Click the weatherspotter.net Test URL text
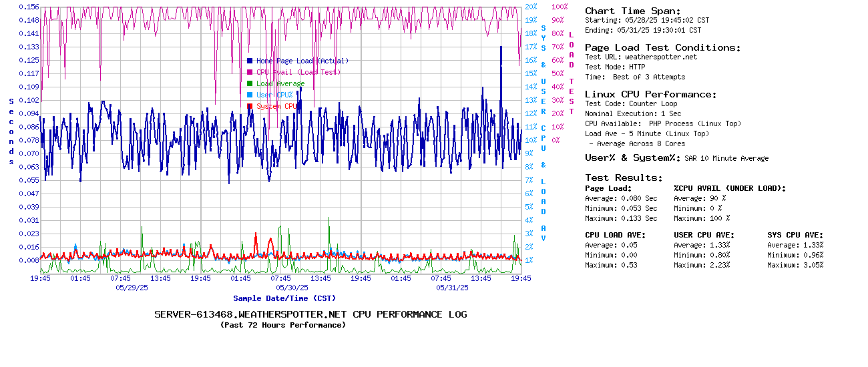This screenshot has height=367, width=868. 660,57
